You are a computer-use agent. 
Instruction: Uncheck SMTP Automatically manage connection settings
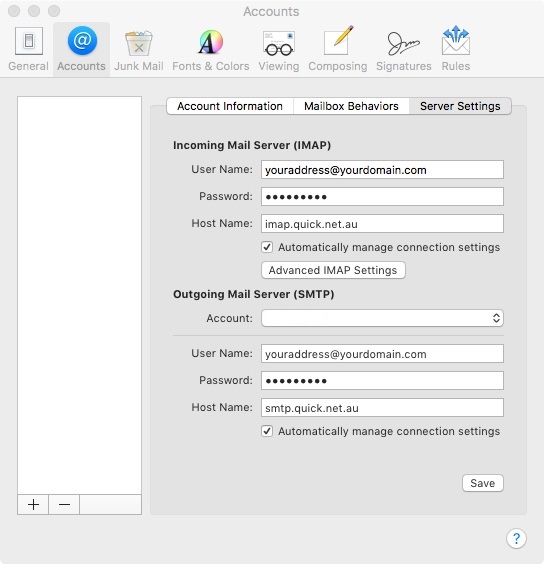pyautogui.click(x=267, y=431)
